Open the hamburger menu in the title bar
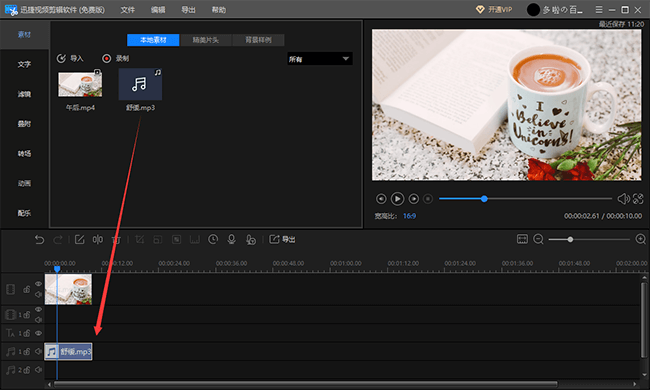 [599, 9]
